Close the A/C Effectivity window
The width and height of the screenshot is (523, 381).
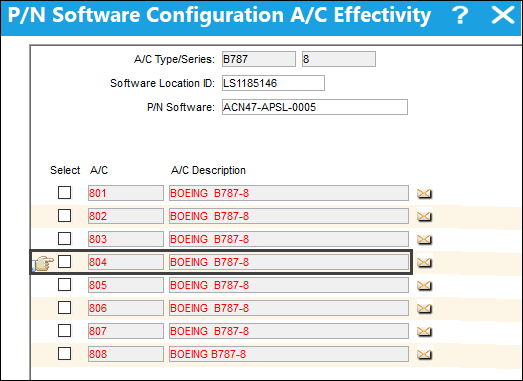[503, 15]
